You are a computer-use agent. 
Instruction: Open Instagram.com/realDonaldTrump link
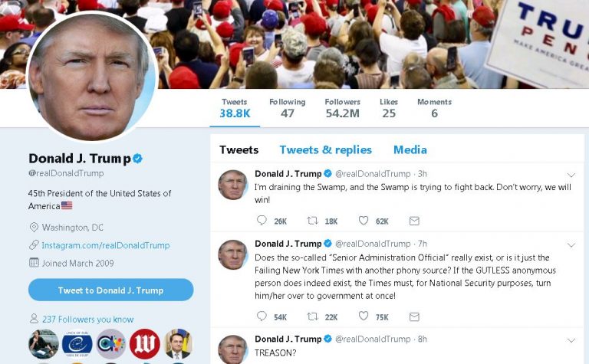click(x=106, y=245)
